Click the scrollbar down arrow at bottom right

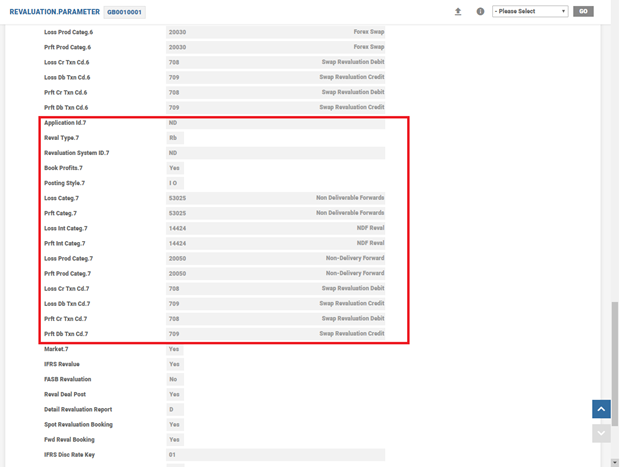point(615,462)
